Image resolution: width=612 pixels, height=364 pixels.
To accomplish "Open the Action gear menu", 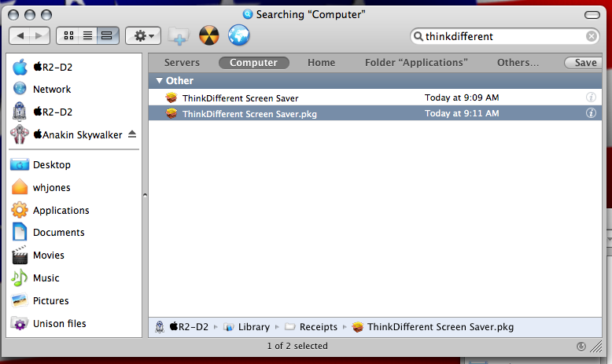I will 143,36.
